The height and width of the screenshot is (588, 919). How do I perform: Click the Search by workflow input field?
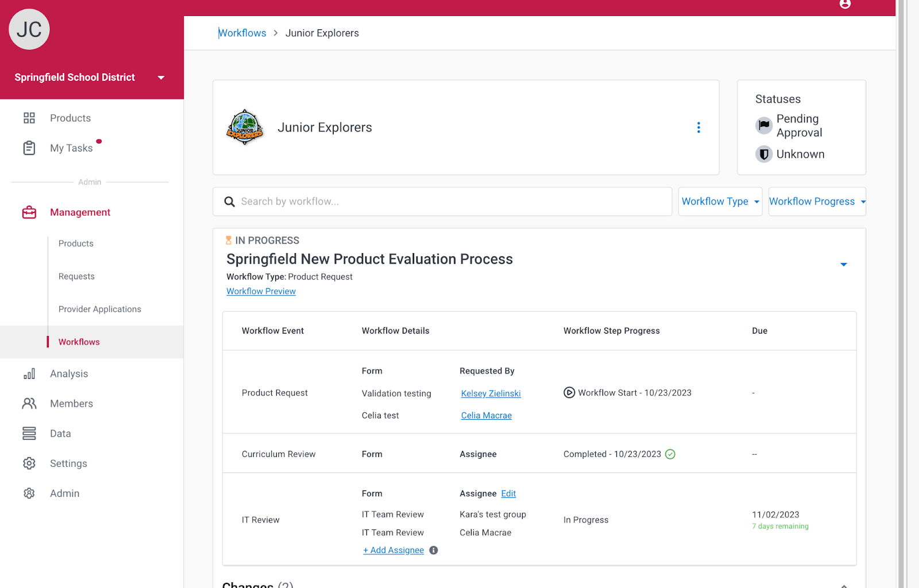(x=448, y=202)
